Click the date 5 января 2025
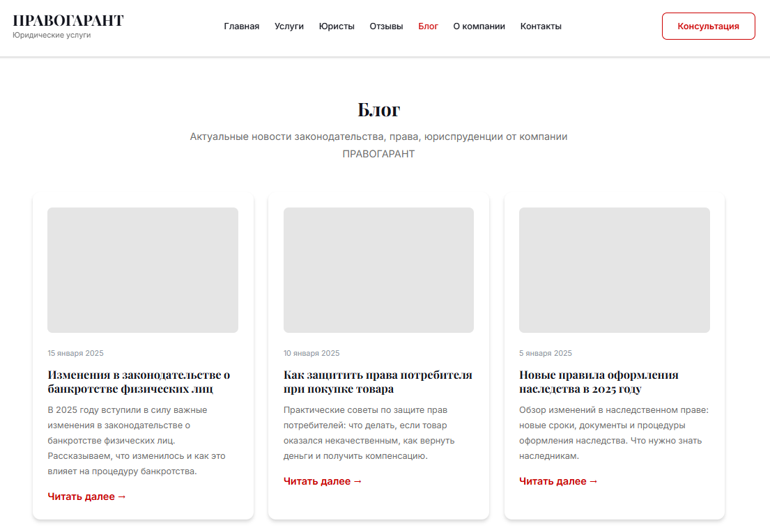 [x=546, y=353]
